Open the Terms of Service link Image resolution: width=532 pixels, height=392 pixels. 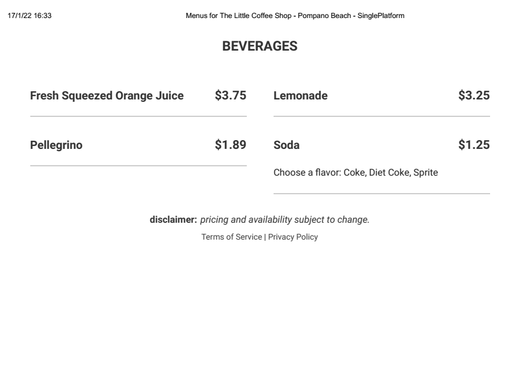(x=232, y=237)
